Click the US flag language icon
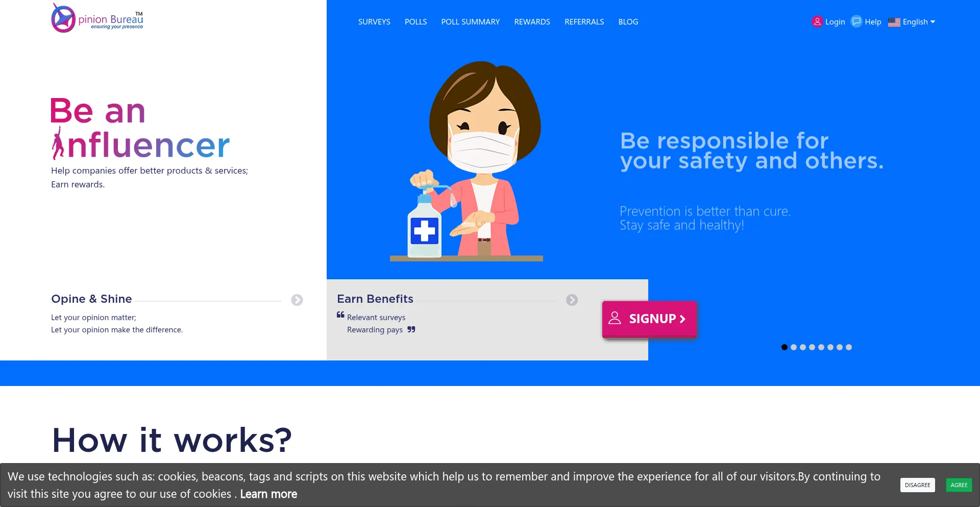 (894, 22)
